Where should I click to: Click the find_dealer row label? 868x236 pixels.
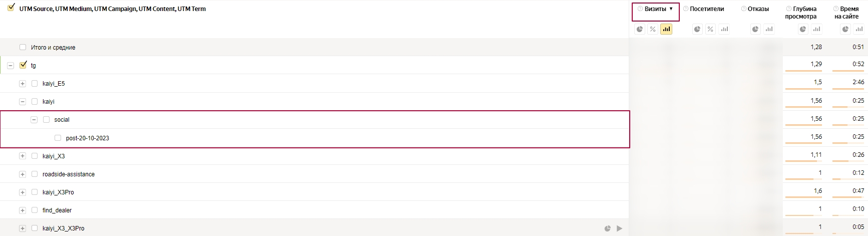point(57,210)
